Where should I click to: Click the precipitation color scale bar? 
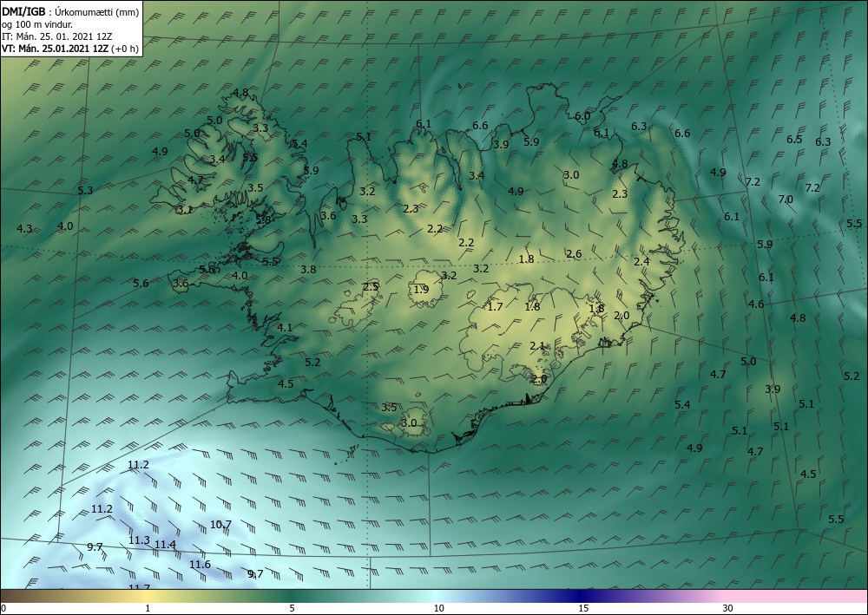point(434,596)
